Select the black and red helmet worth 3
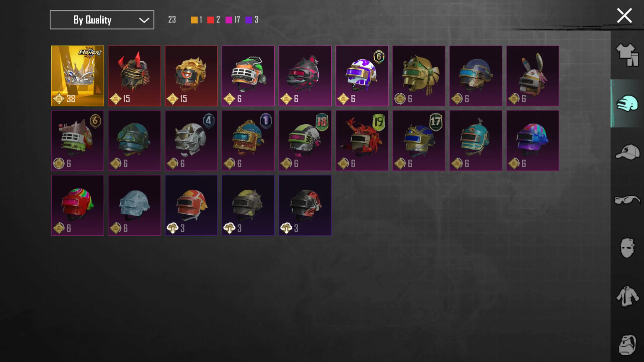This screenshot has height=362, width=644. 305,205
